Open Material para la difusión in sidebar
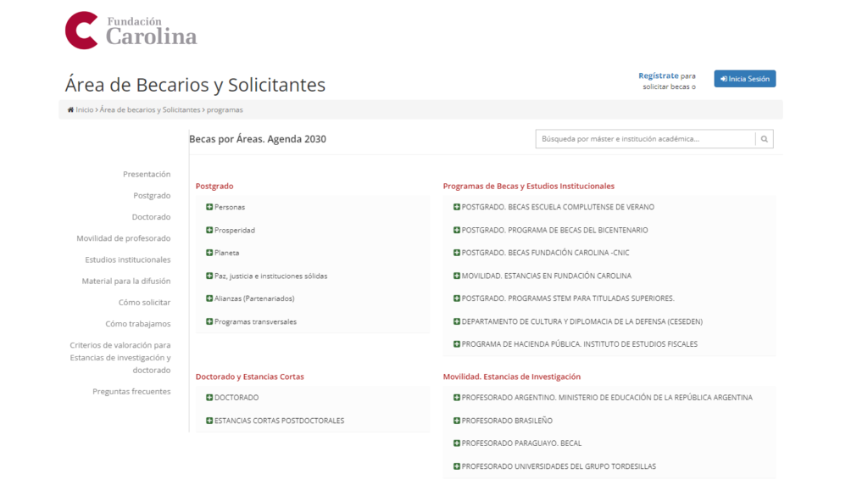This screenshot has width=868, height=491. coord(126,282)
